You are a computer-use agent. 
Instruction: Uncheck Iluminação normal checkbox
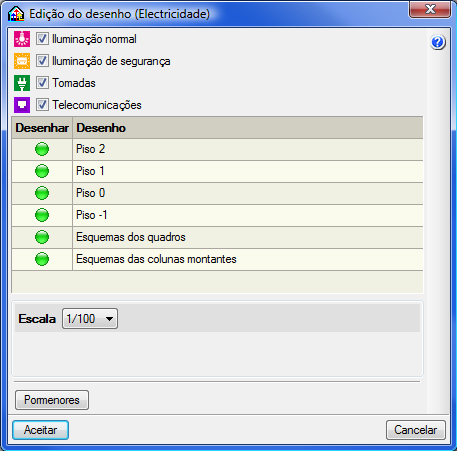pyautogui.click(x=42, y=39)
